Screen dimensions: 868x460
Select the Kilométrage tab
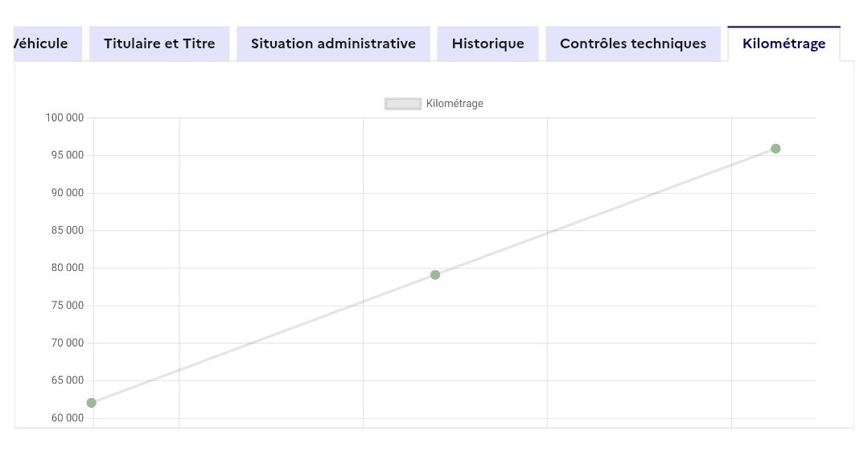click(x=784, y=43)
